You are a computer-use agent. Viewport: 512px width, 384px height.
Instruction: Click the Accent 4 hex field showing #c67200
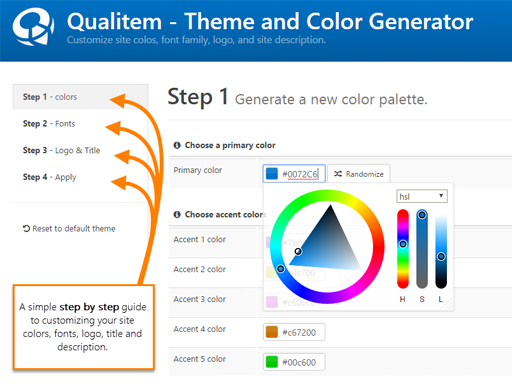pos(294,332)
